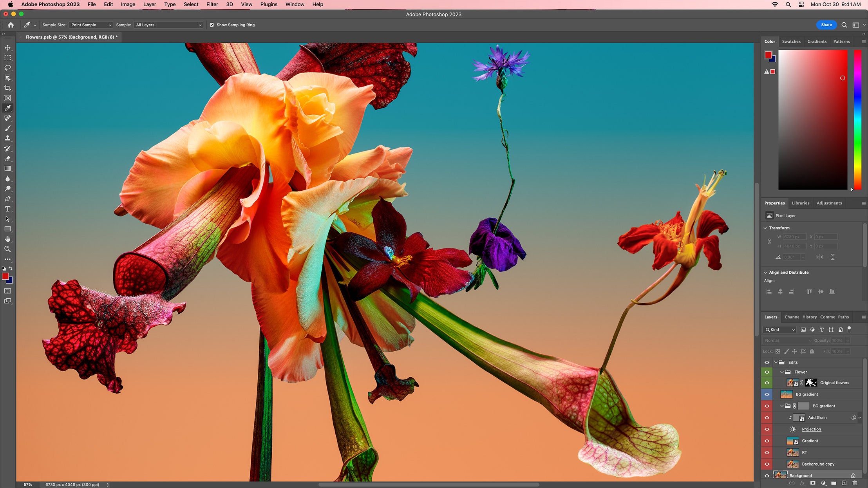Open the Sample Size dropdown
Viewport: 868px width, 488px height.
point(90,25)
